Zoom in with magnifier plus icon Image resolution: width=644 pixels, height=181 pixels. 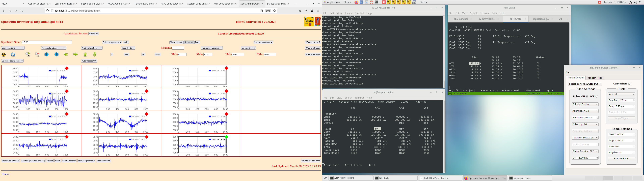[28, 54]
